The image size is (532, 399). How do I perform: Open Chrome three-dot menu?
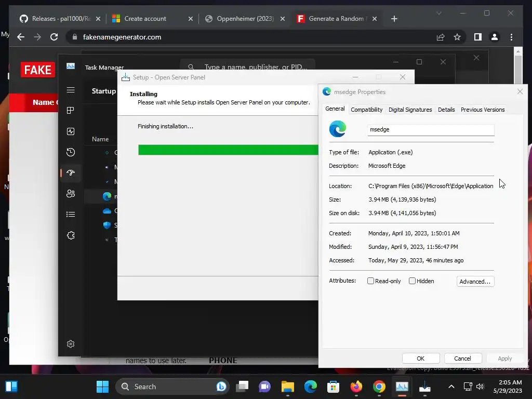tap(511, 37)
